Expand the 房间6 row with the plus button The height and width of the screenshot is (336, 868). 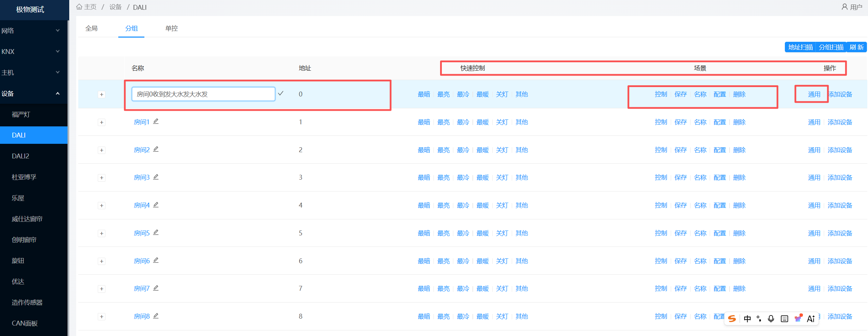102,261
